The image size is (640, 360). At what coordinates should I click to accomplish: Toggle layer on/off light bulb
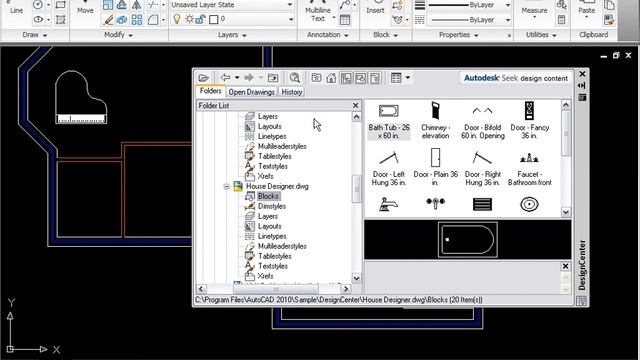pyautogui.click(x=177, y=19)
